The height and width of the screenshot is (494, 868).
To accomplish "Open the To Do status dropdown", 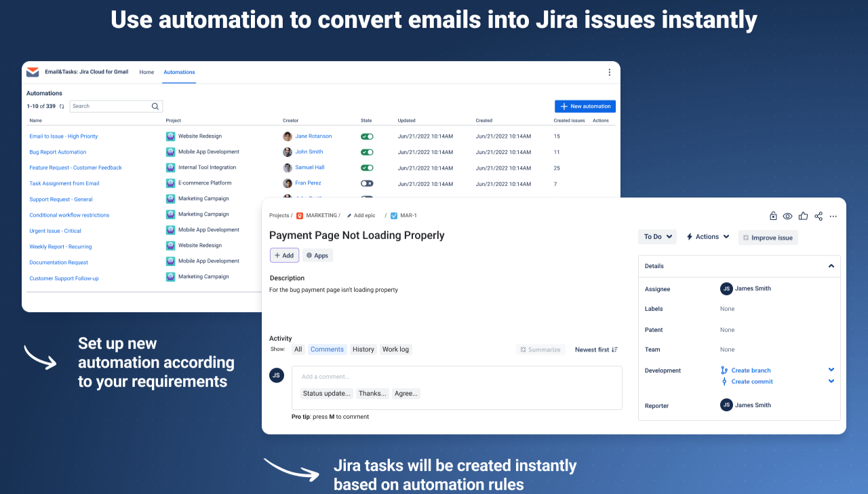I will pos(657,237).
